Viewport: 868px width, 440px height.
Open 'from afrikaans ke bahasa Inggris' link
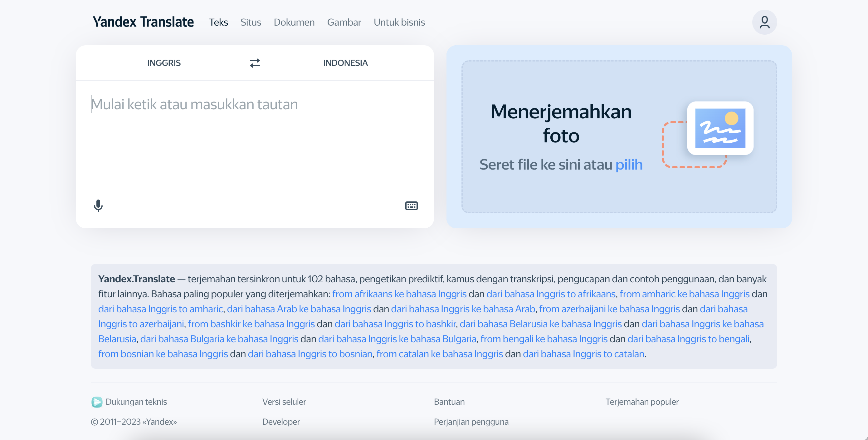tap(399, 294)
